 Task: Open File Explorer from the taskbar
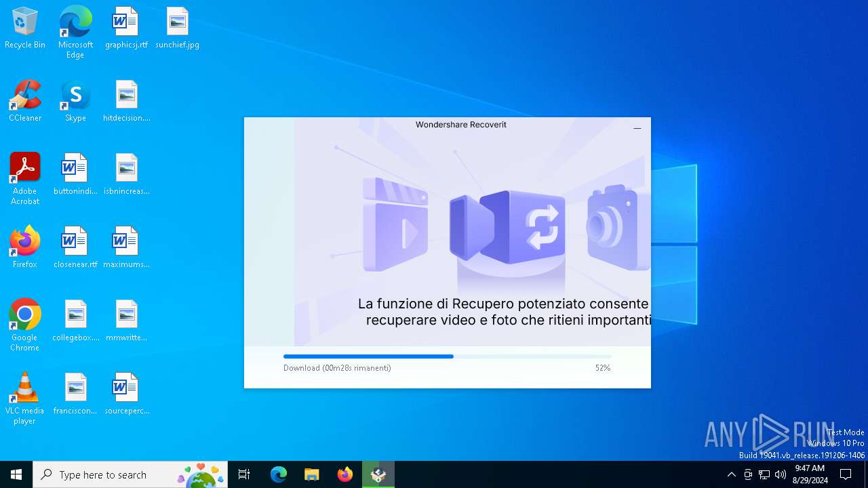coord(312,474)
